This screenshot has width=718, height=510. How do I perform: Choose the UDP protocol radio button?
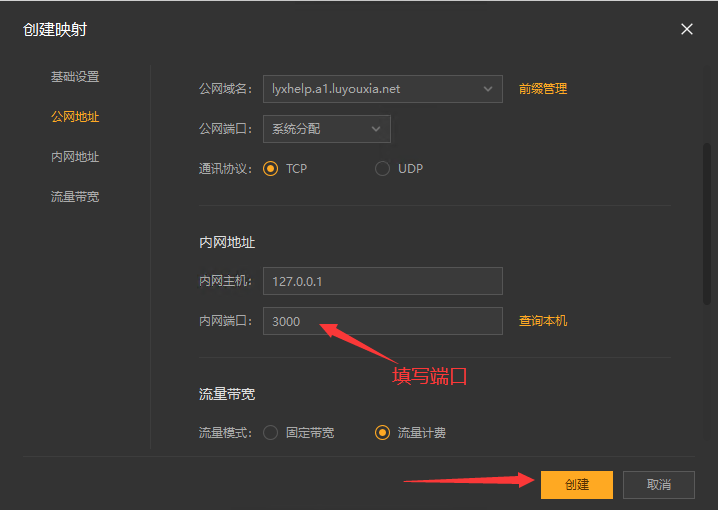382,169
